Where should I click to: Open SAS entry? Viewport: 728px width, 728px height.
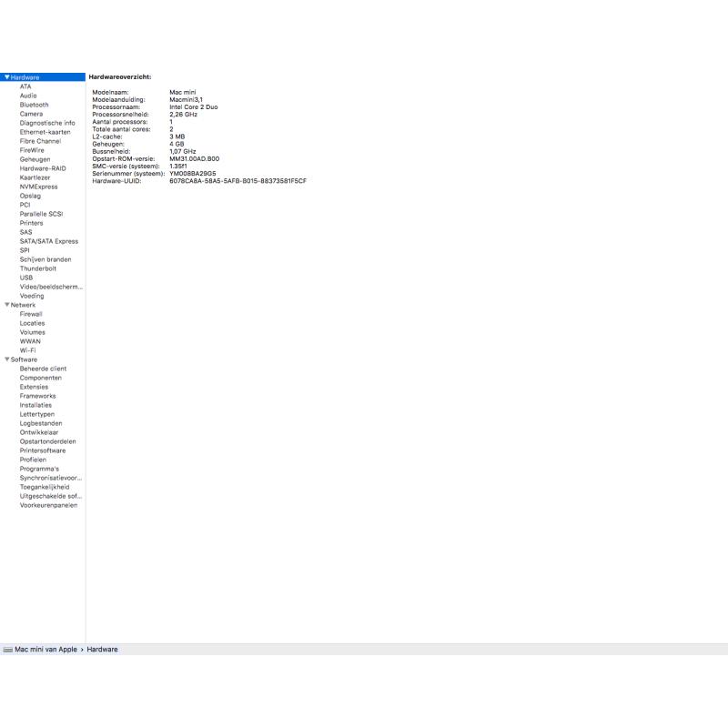click(x=26, y=232)
